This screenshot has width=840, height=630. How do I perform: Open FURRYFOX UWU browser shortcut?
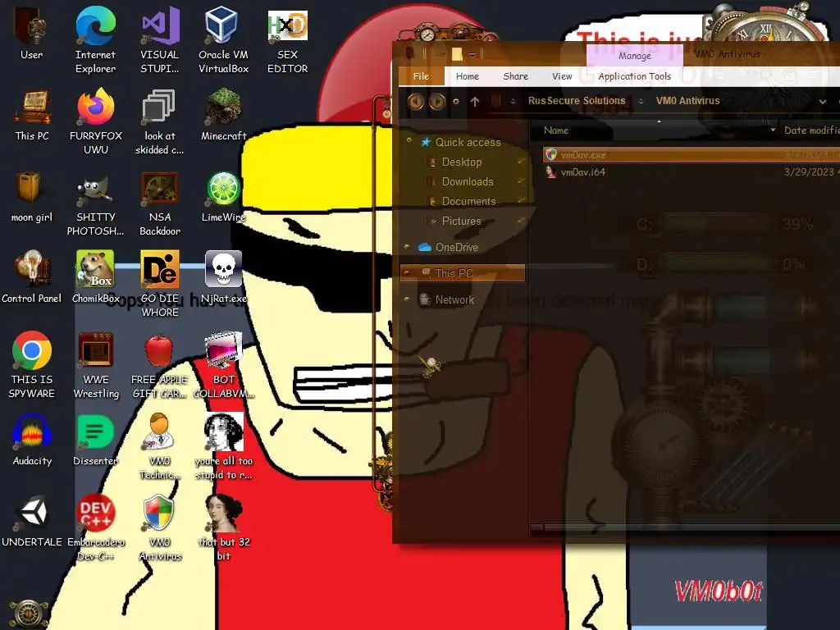click(96, 122)
